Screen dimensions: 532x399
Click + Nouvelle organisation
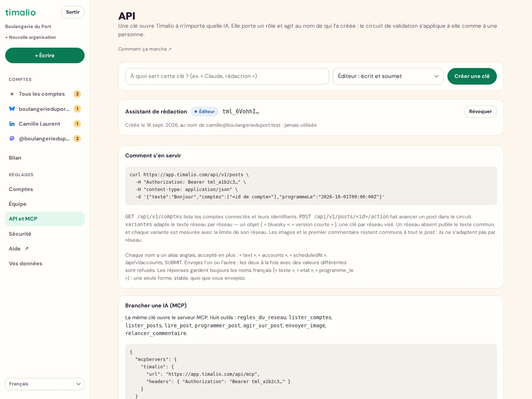(x=31, y=37)
